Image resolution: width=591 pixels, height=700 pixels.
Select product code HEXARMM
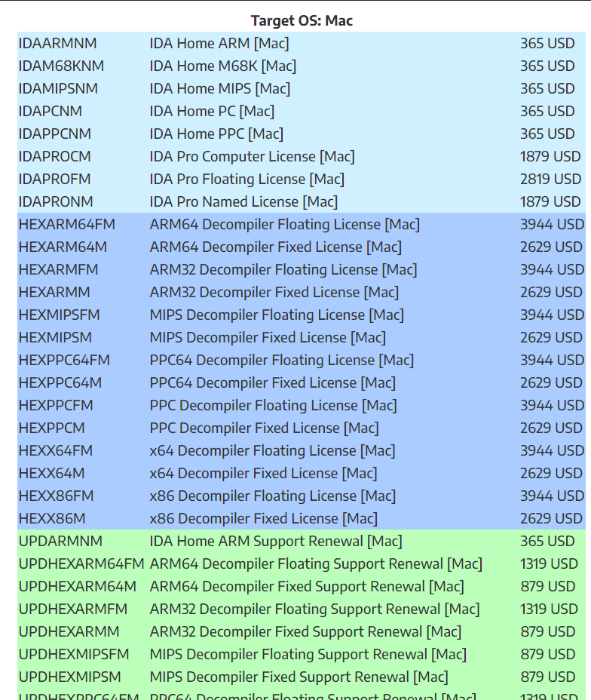pos(54,292)
